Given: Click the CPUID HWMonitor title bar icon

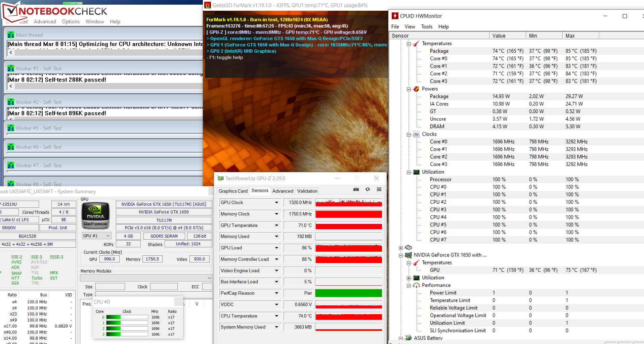Looking at the screenshot, I should (395, 16).
